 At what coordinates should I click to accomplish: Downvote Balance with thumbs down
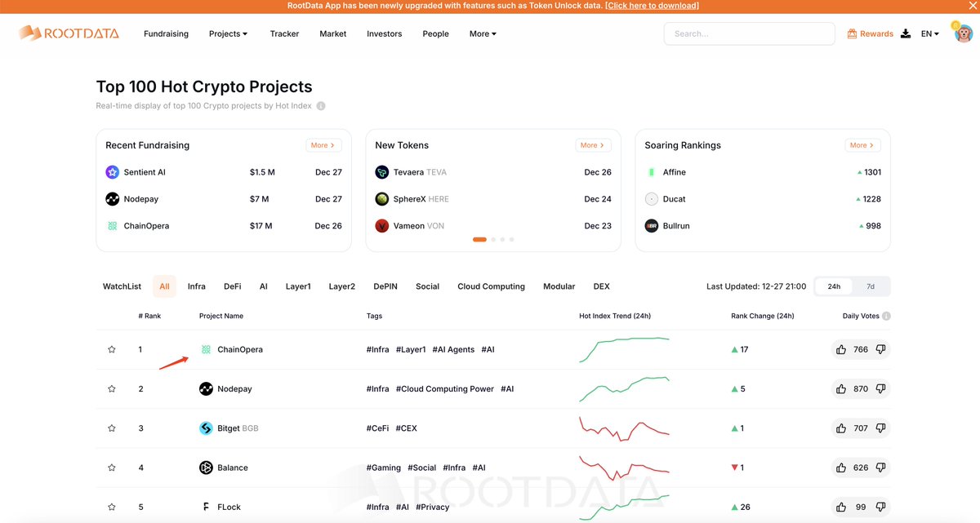tap(880, 468)
